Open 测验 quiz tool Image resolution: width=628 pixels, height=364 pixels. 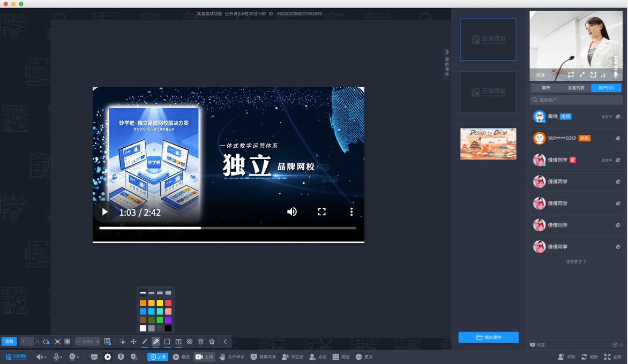pos(341,357)
